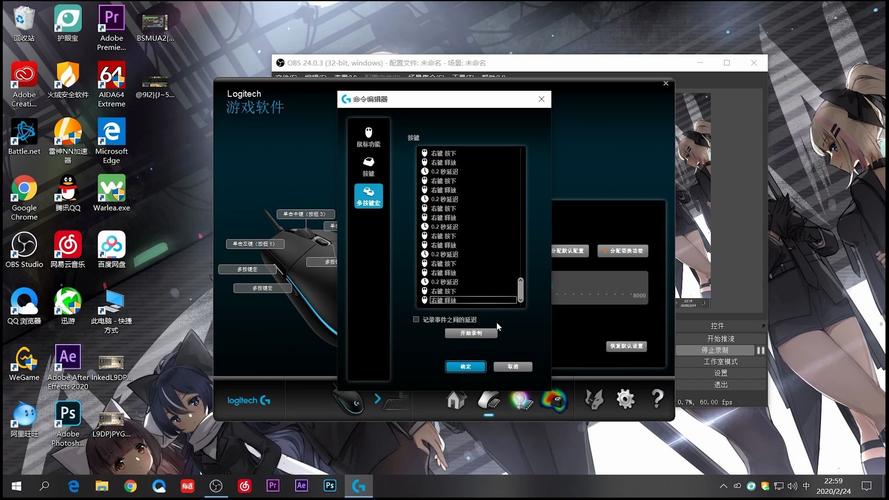Click the 单击左键 (按钮 1) label

pyautogui.click(x=255, y=244)
